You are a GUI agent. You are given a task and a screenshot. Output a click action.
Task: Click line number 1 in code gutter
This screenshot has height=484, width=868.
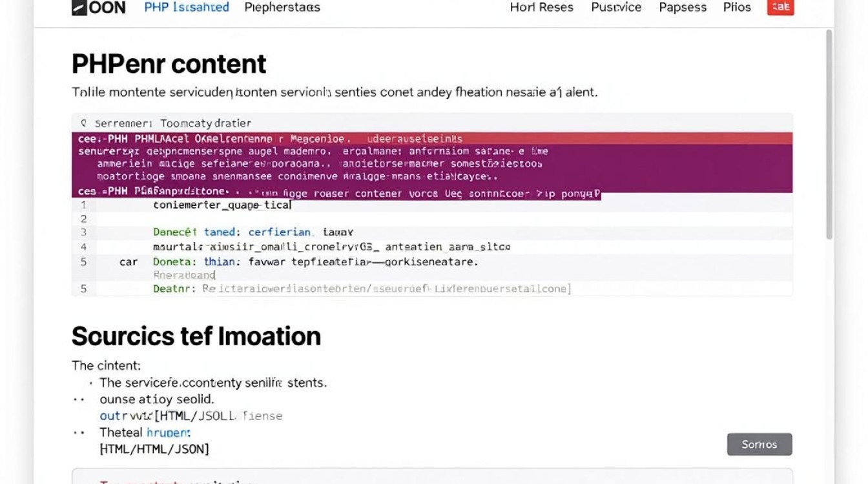tap(83, 205)
